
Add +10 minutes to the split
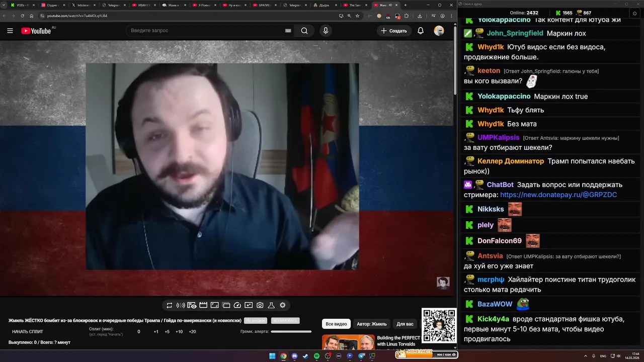179,332
